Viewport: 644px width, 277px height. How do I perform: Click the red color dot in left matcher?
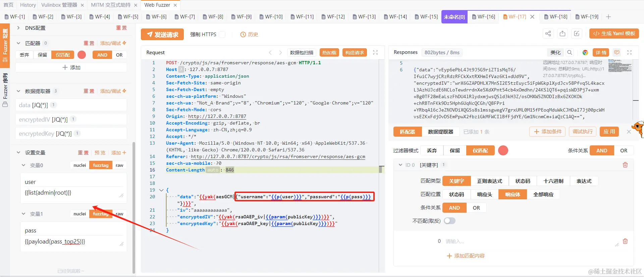pyautogui.click(x=82, y=55)
